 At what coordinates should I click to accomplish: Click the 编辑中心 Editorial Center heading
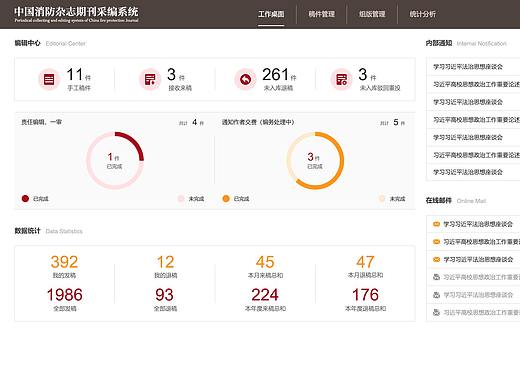point(50,43)
